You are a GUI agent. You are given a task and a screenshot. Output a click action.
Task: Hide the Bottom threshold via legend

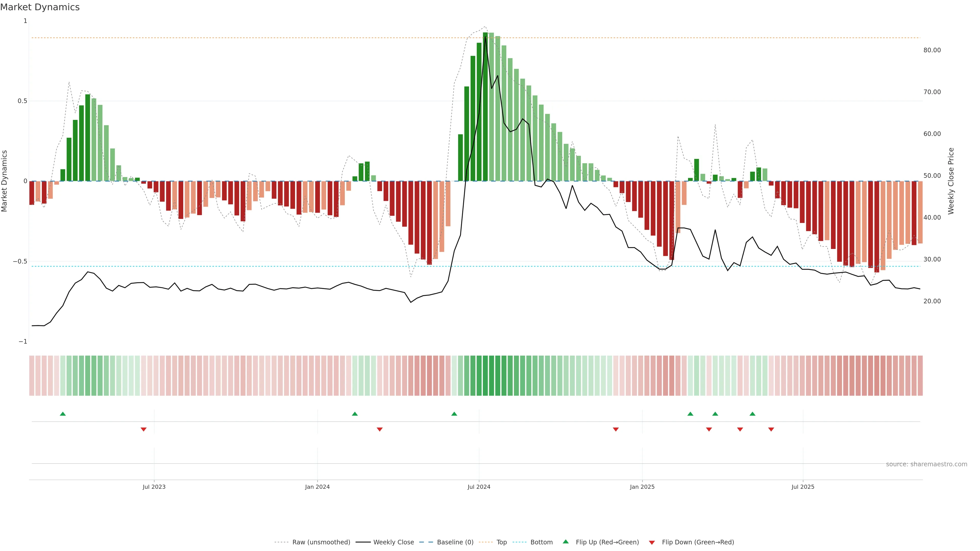click(541, 542)
